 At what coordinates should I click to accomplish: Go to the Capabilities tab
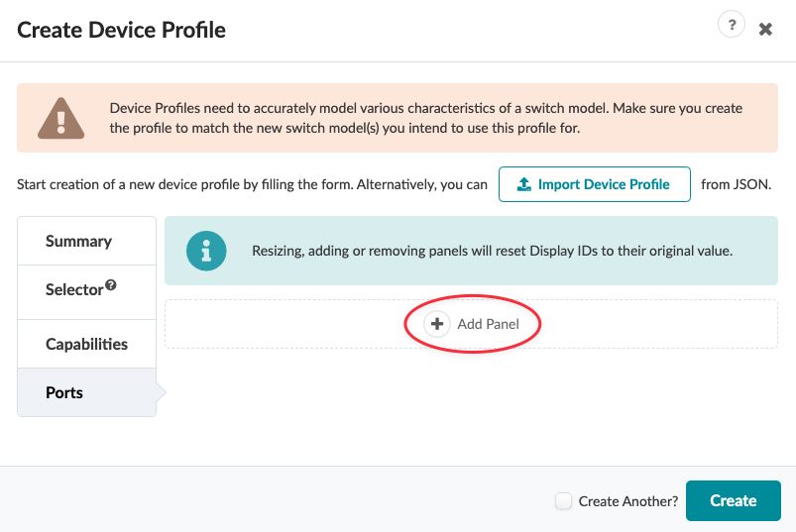coord(86,344)
